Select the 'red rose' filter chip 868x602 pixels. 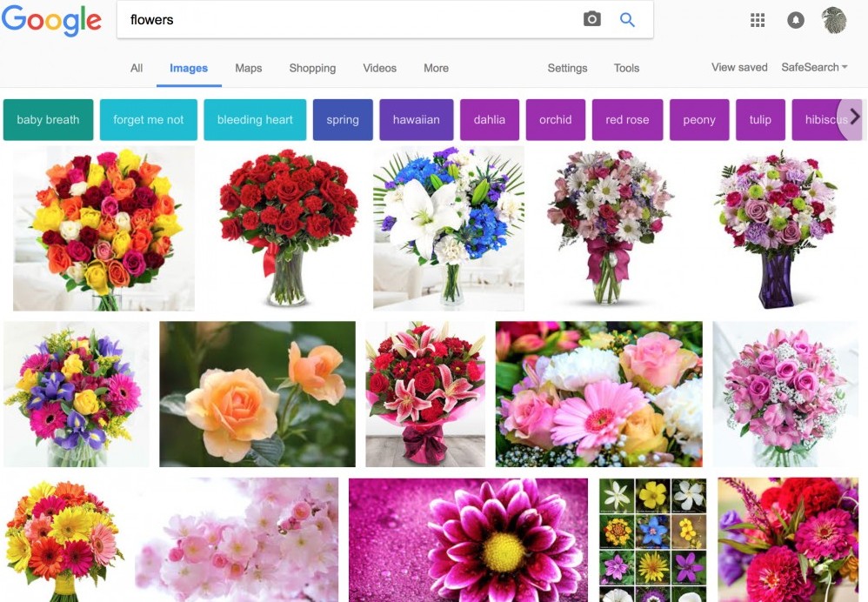tap(628, 119)
